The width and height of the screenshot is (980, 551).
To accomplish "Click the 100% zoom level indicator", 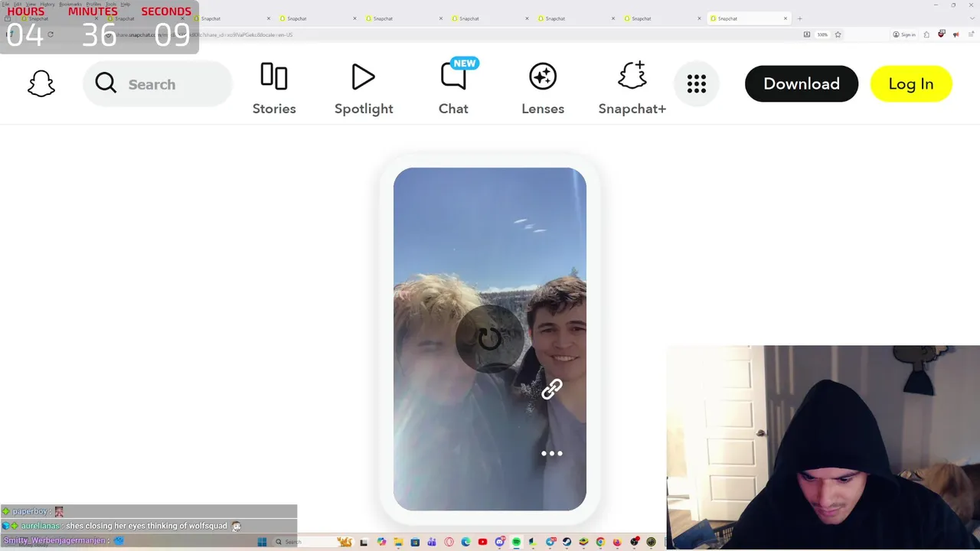I will (x=822, y=34).
